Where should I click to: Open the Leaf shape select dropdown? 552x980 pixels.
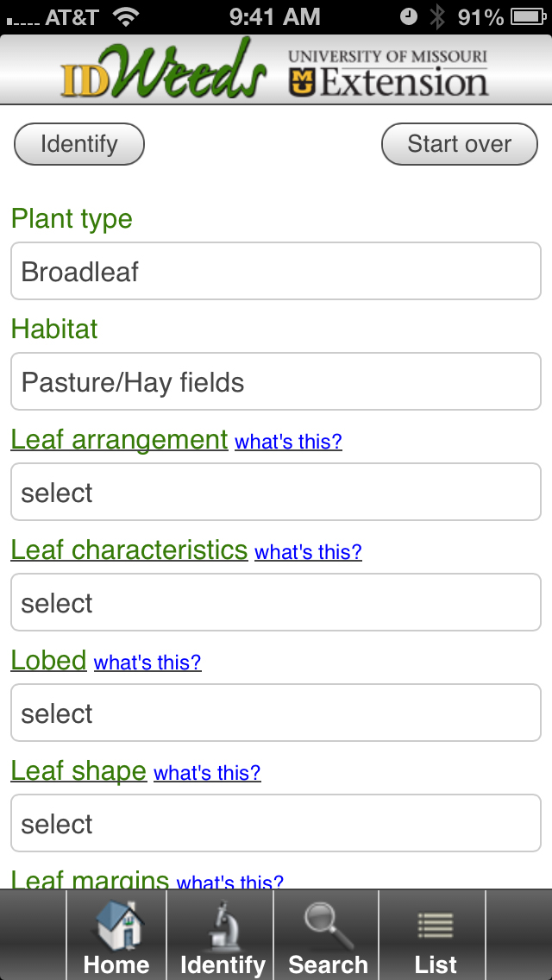276,824
